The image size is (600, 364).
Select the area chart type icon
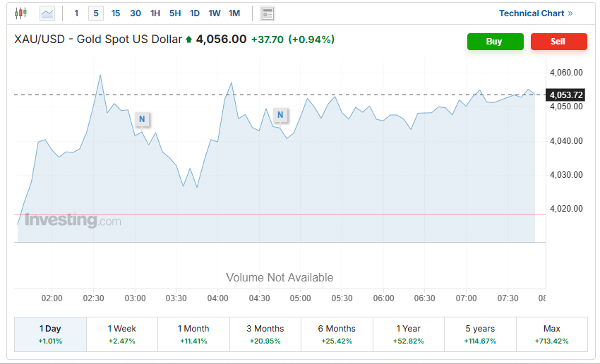coord(47,13)
